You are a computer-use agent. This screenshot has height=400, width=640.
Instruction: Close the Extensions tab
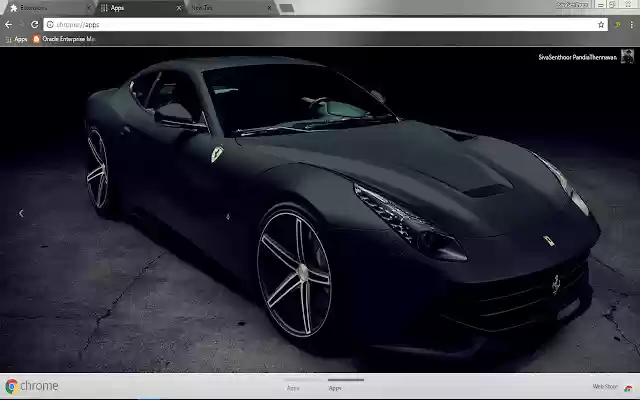pos(89,8)
